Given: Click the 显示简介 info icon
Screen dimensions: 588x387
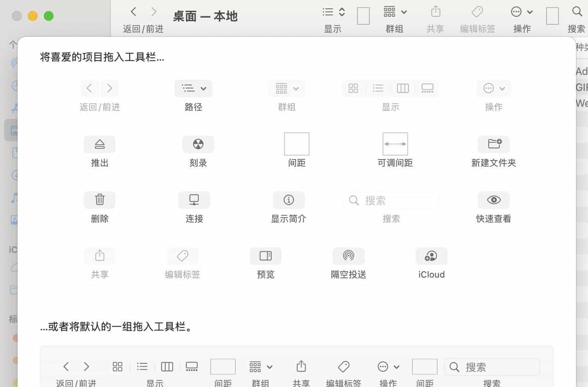Looking at the screenshot, I should 288,200.
